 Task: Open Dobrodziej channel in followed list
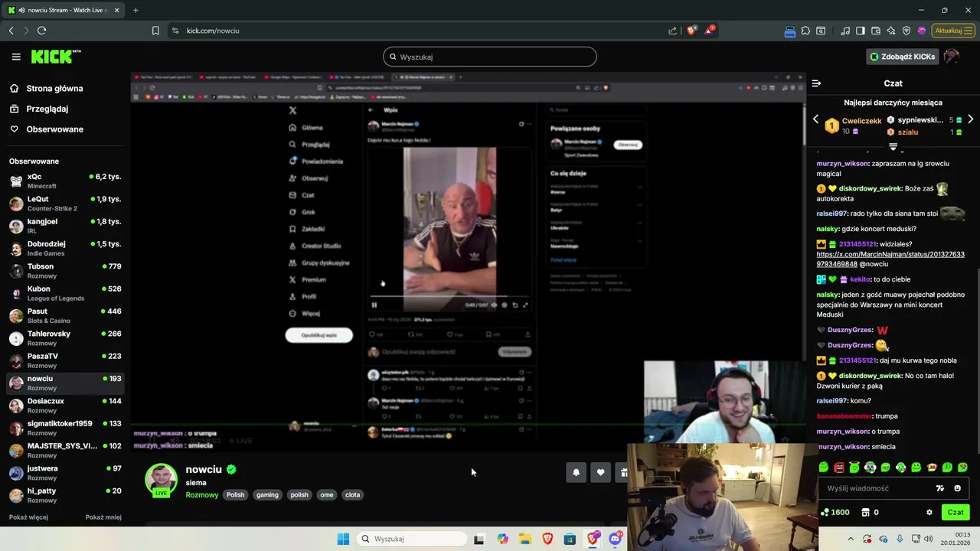point(64,249)
